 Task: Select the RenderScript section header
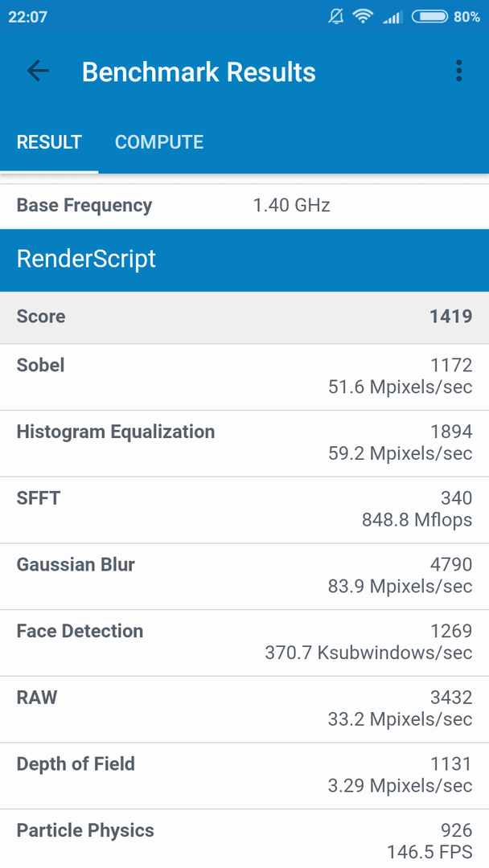[244, 260]
